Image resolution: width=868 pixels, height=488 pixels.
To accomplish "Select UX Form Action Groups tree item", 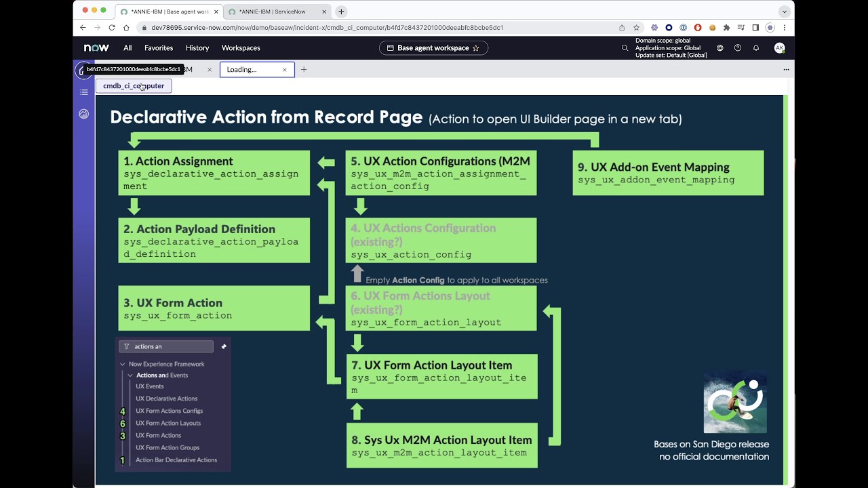I will tap(167, 447).
